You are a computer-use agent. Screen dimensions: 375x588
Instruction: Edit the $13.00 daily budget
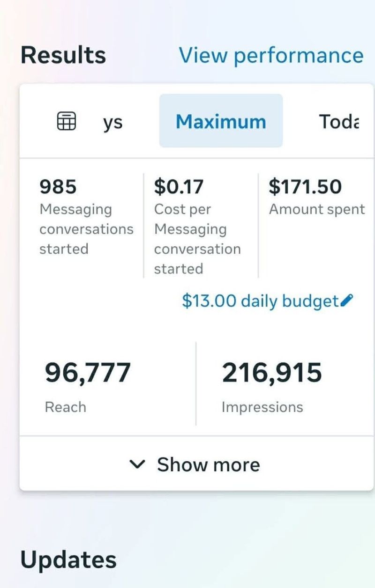point(260,301)
